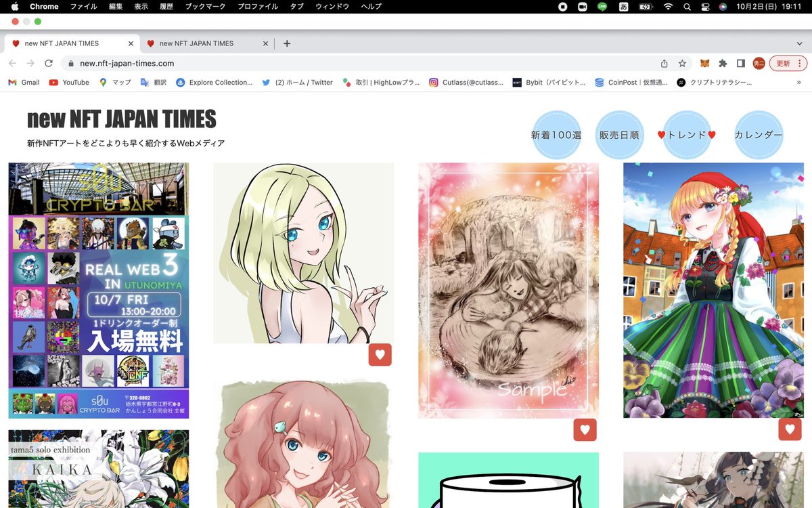Open the 販売日順 page
Image resolution: width=812 pixels, height=508 pixels.
click(619, 135)
